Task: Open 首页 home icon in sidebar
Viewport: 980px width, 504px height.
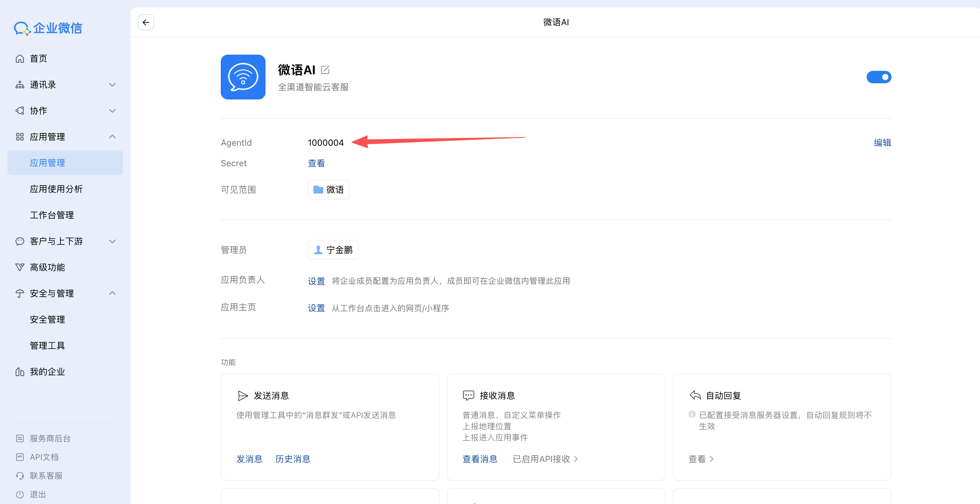Action: tap(20, 58)
